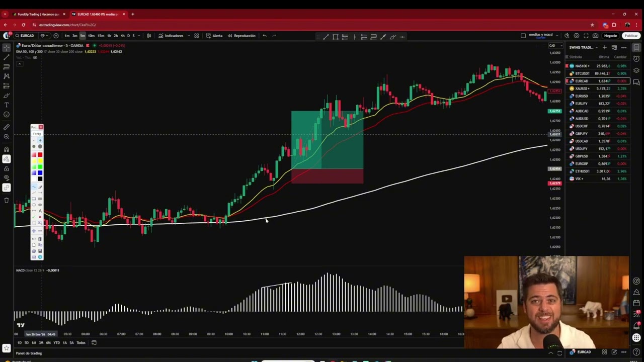Click the Negocie button
This screenshot has width=644, height=362.
pyautogui.click(x=610, y=36)
